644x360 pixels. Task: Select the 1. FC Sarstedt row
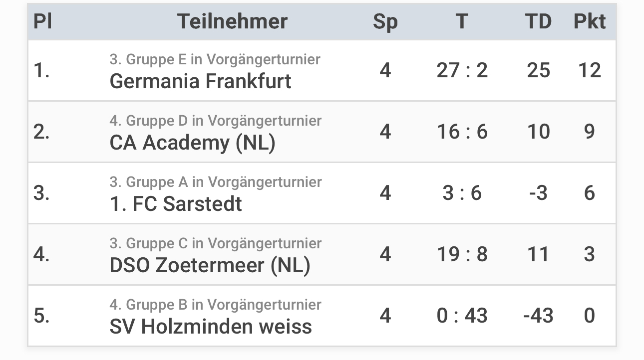pyautogui.click(x=322, y=193)
